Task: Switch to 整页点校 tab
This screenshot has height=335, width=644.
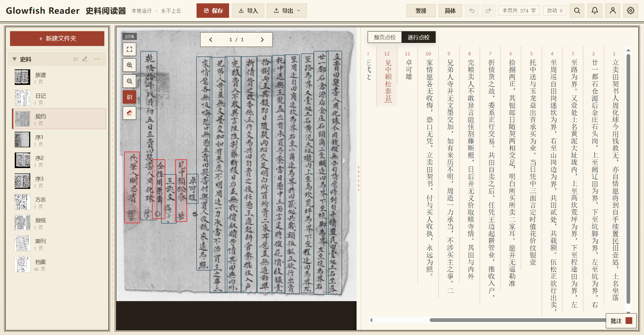Action: click(x=385, y=37)
